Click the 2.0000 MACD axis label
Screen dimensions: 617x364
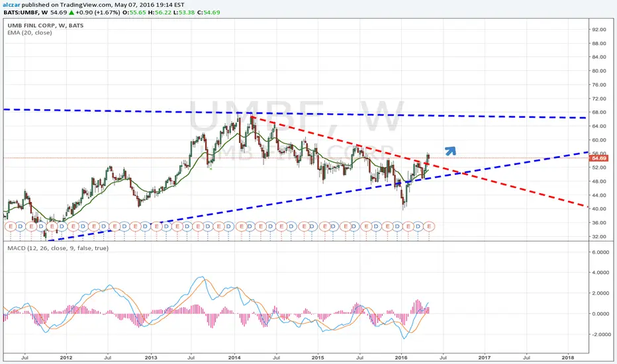pyautogui.click(x=600, y=293)
